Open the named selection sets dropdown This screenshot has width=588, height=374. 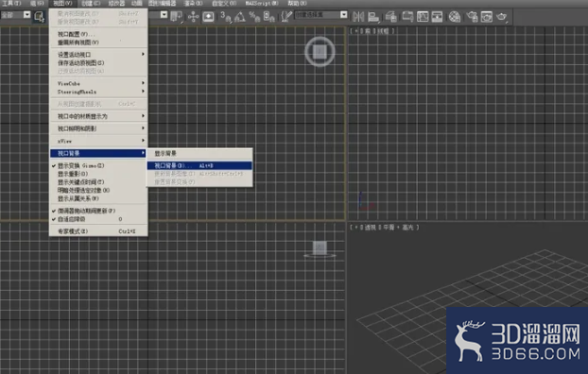pyautogui.click(x=343, y=14)
